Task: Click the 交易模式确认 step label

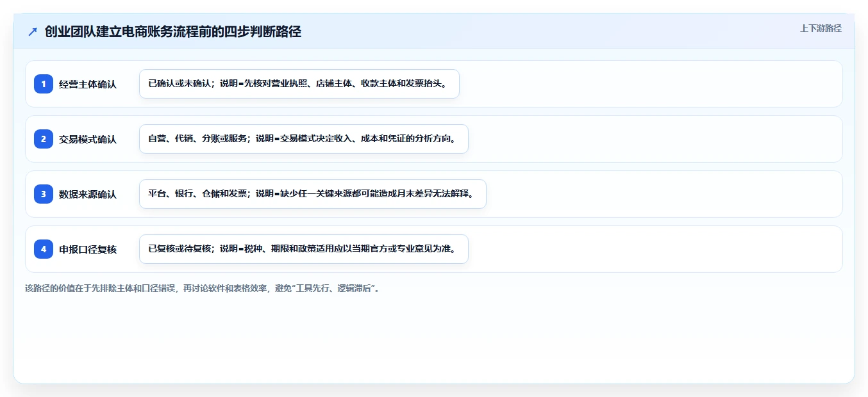Action: click(88, 139)
